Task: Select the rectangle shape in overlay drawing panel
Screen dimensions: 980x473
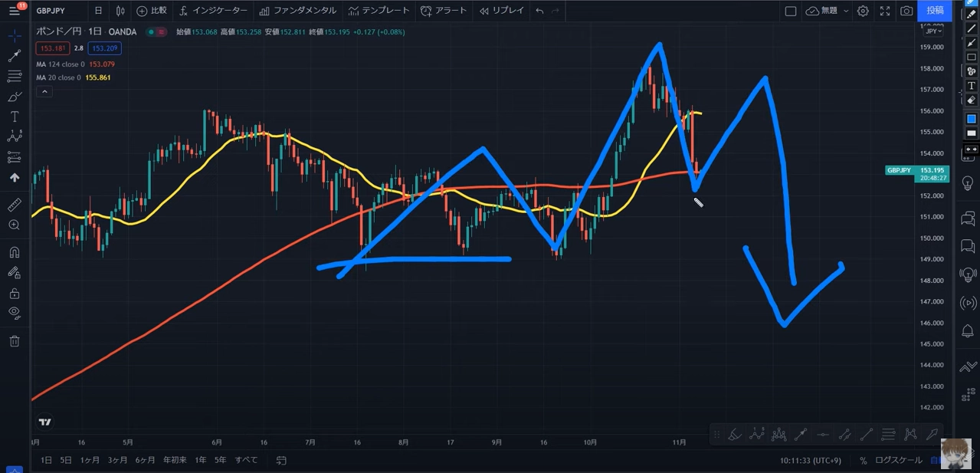Action: click(x=971, y=57)
